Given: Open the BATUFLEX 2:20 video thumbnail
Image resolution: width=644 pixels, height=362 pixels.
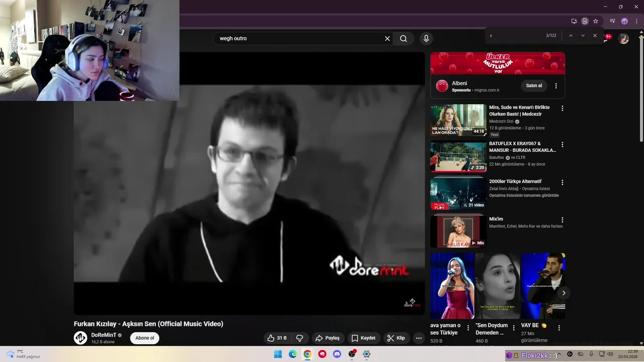Looking at the screenshot, I should (458, 156).
